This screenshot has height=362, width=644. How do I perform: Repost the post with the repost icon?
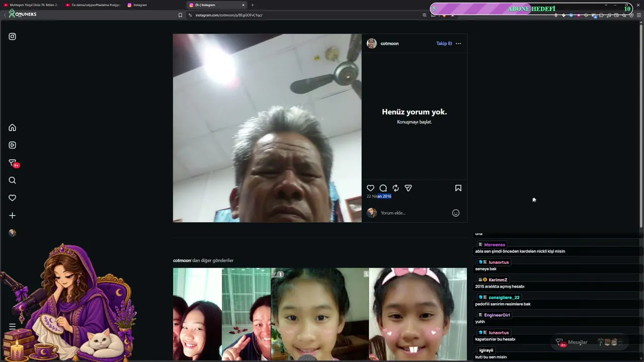tap(395, 188)
